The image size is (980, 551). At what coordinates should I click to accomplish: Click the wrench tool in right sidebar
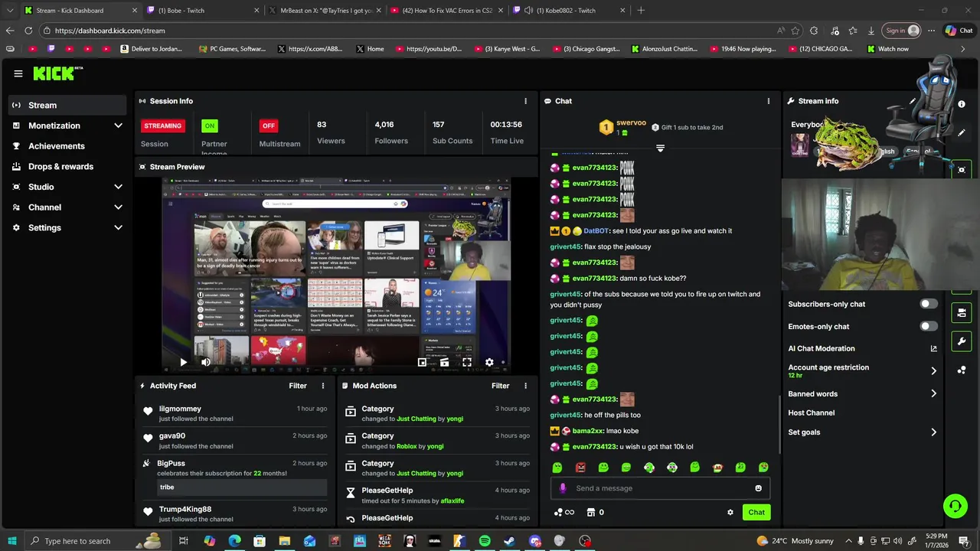962,341
